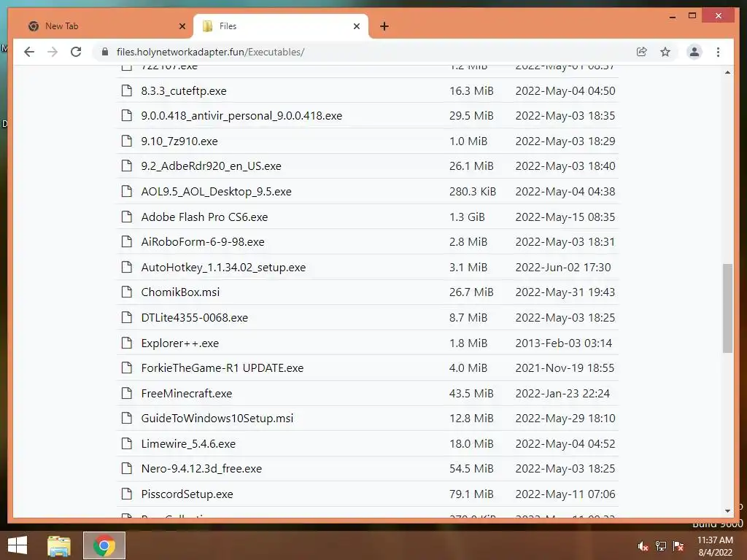Open AOL9.5_AOL_Desktop_9.5.exe link
Viewport: 747px width, 560px height.
point(216,192)
